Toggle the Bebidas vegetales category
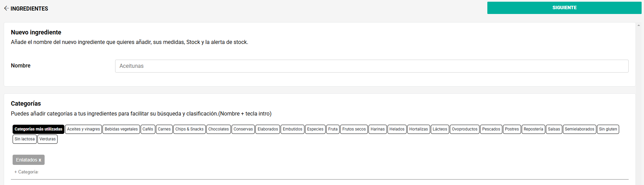The image size is (644, 185). [121, 129]
